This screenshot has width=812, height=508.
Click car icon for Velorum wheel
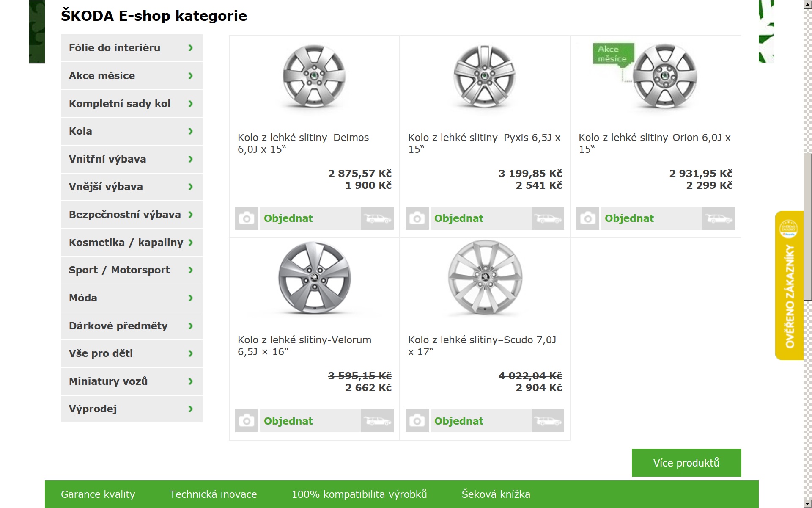click(x=377, y=421)
